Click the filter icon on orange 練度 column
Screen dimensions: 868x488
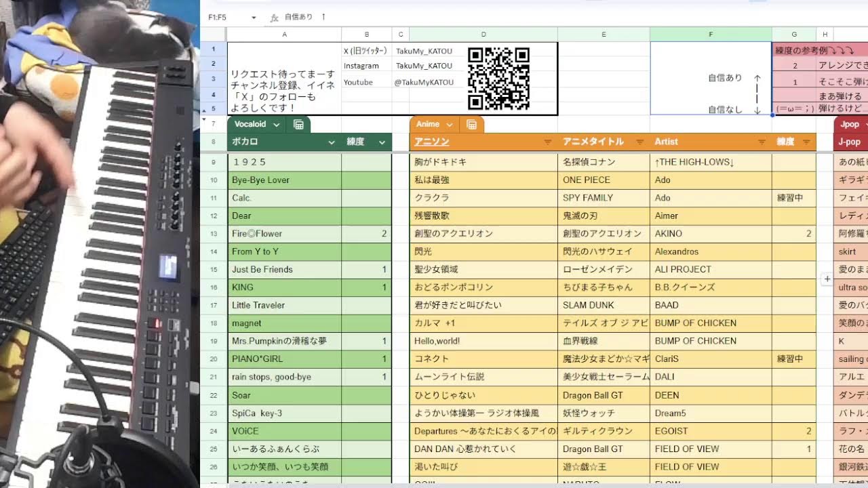806,142
